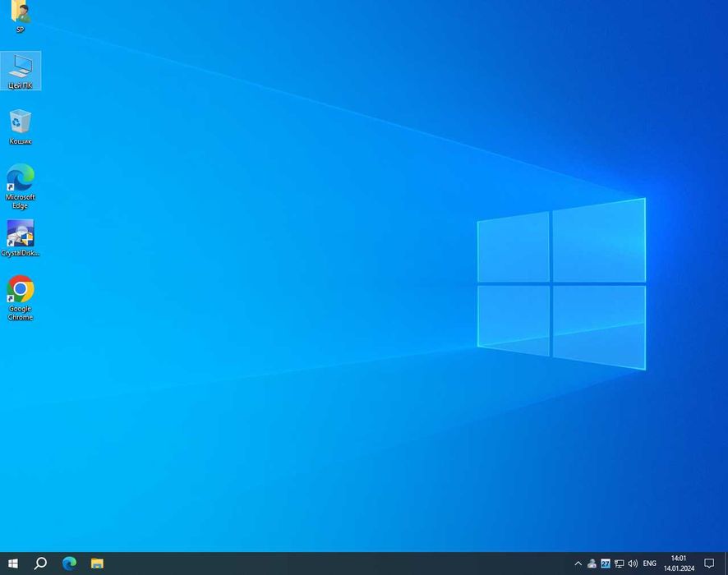Click the blue 27 tray icon
This screenshot has width=728, height=575.
[606, 563]
